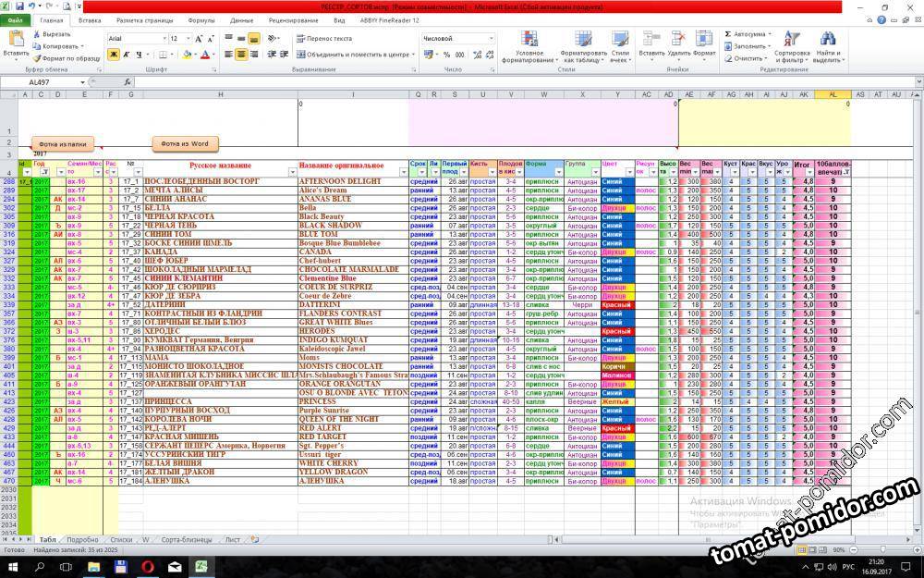The height and width of the screenshot is (578, 924).
Task: Switch to the Подробно sheet tab
Action: pyautogui.click(x=82, y=539)
